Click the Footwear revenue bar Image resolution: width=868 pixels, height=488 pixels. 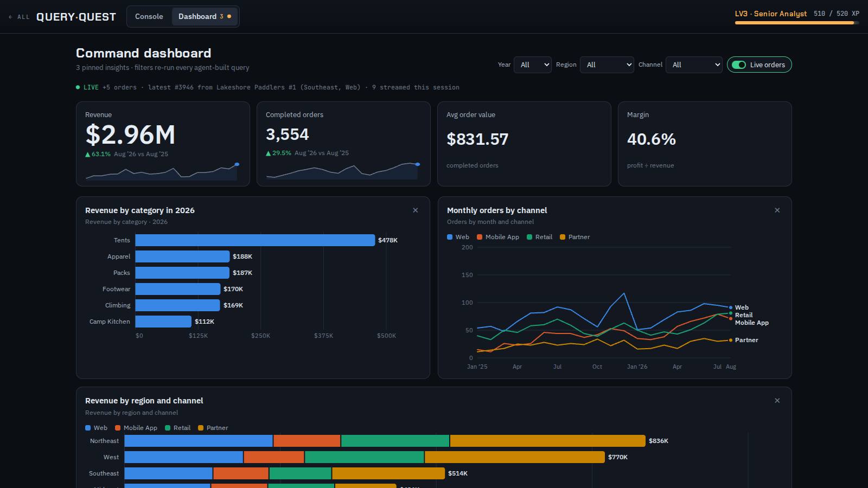178,289
